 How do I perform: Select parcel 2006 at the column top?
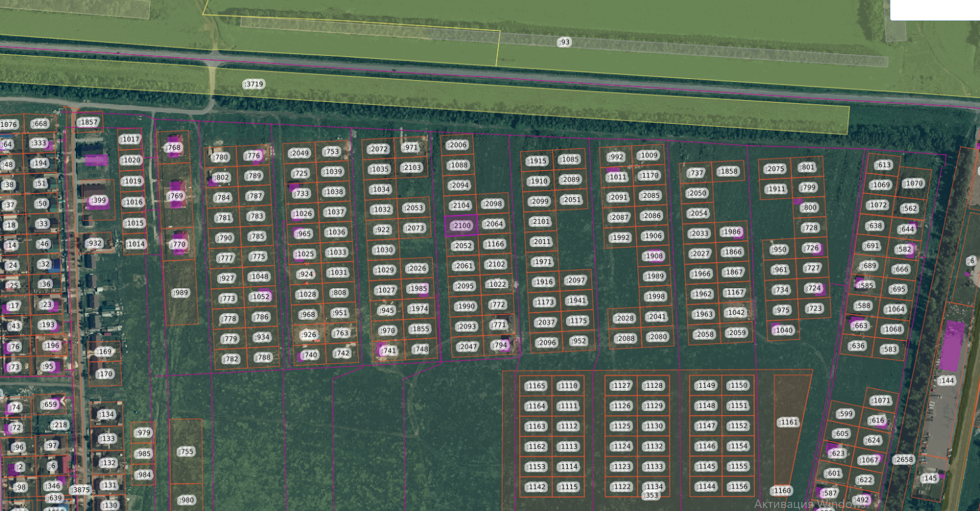[457, 145]
